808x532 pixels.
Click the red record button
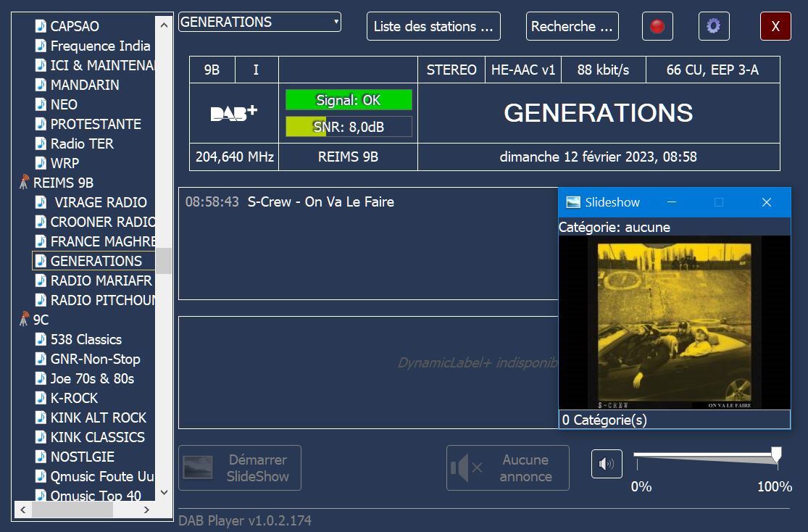coord(657,26)
